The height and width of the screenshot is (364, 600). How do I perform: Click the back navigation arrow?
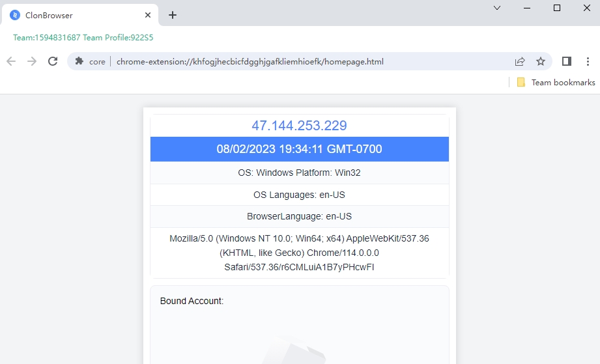(x=11, y=61)
